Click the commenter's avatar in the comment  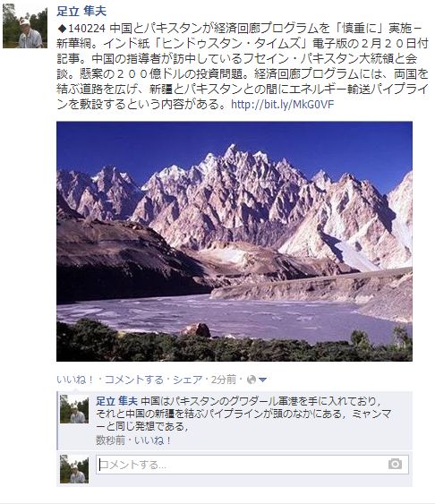point(74,409)
